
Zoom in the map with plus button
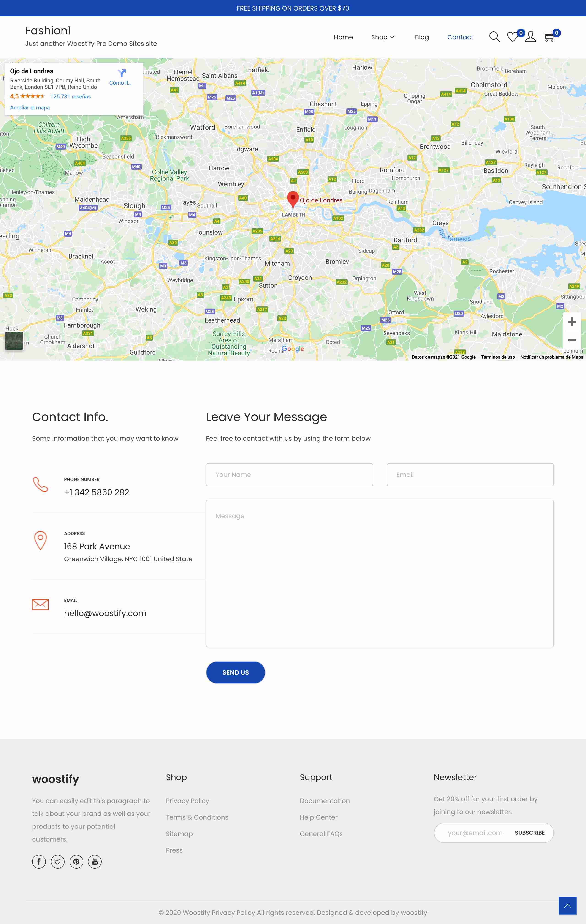point(572,322)
